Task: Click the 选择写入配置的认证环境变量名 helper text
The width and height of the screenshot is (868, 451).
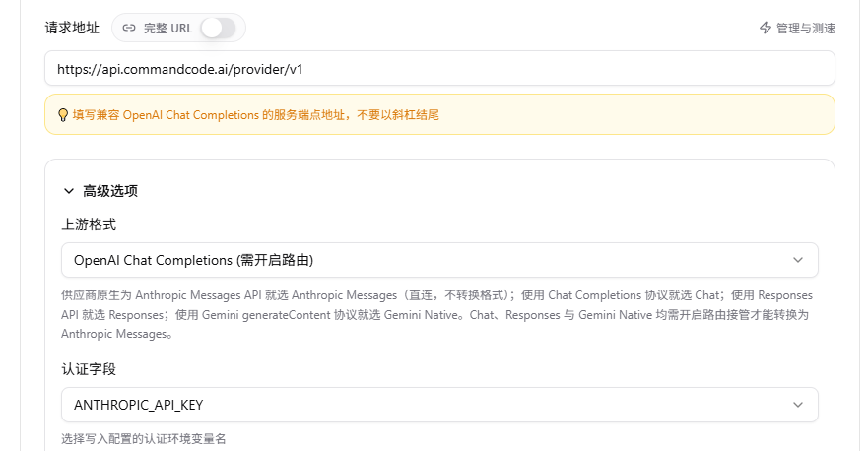Action: (144, 439)
